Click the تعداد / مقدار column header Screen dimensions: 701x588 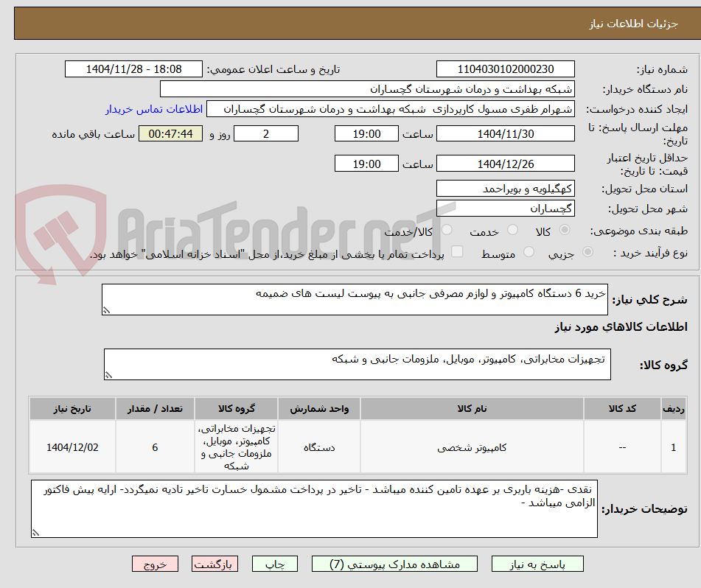[x=155, y=409]
